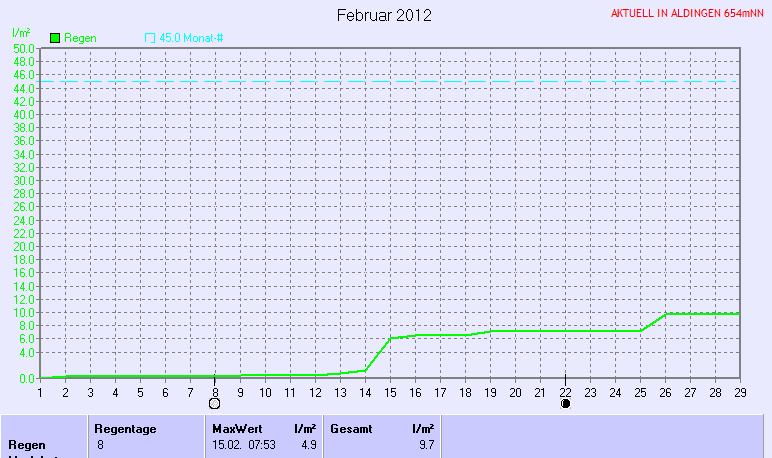
Task: Click the Regen row label in table
Action: (x=26, y=443)
